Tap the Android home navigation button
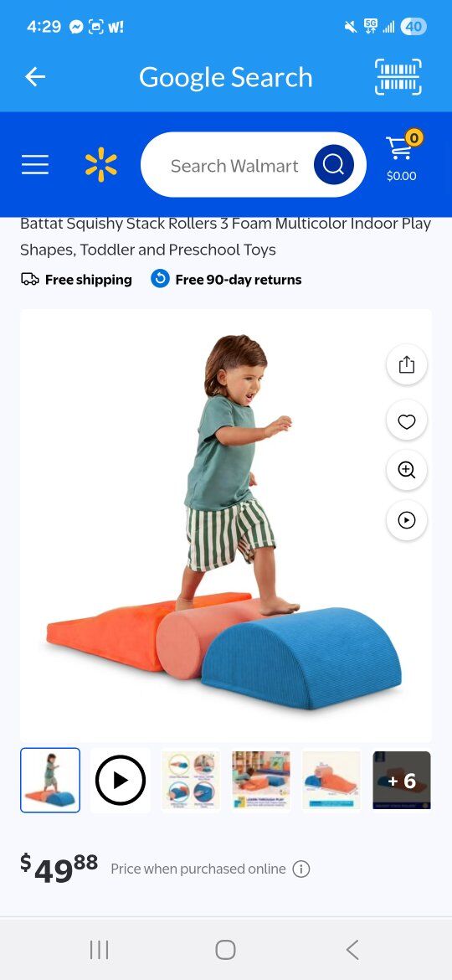This screenshot has width=452, height=980. pyautogui.click(x=225, y=950)
